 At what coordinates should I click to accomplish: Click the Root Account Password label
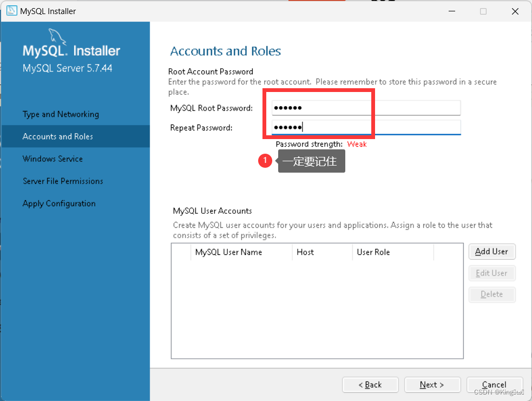211,71
